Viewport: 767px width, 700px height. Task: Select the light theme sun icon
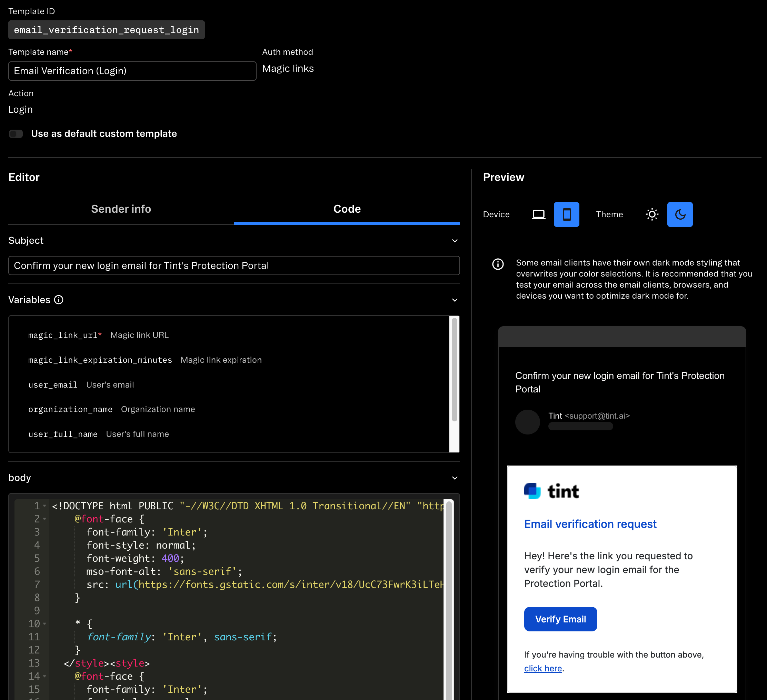pyautogui.click(x=652, y=214)
